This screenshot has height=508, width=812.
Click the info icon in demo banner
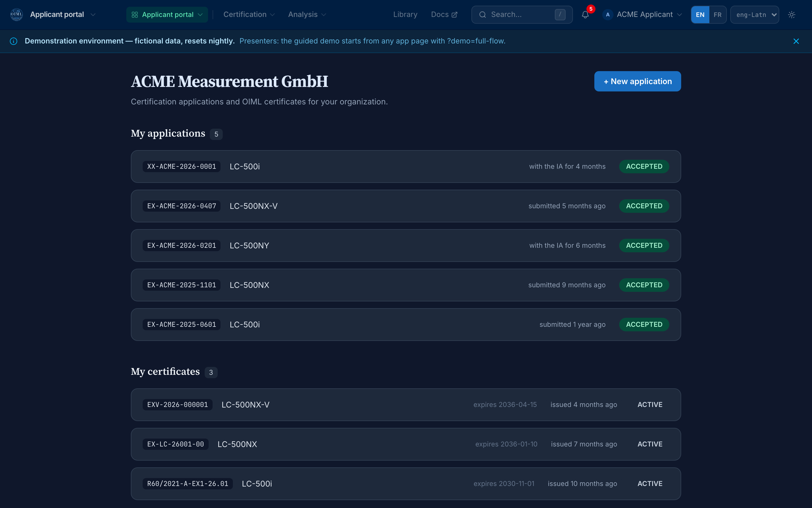click(x=14, y=41)
